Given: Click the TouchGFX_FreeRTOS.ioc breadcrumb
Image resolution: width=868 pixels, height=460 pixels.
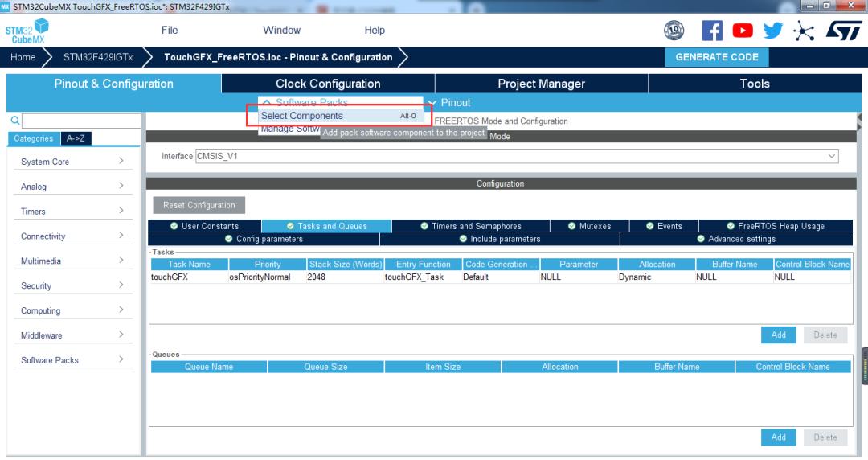Looking at the screenshot, I should 278,57.
